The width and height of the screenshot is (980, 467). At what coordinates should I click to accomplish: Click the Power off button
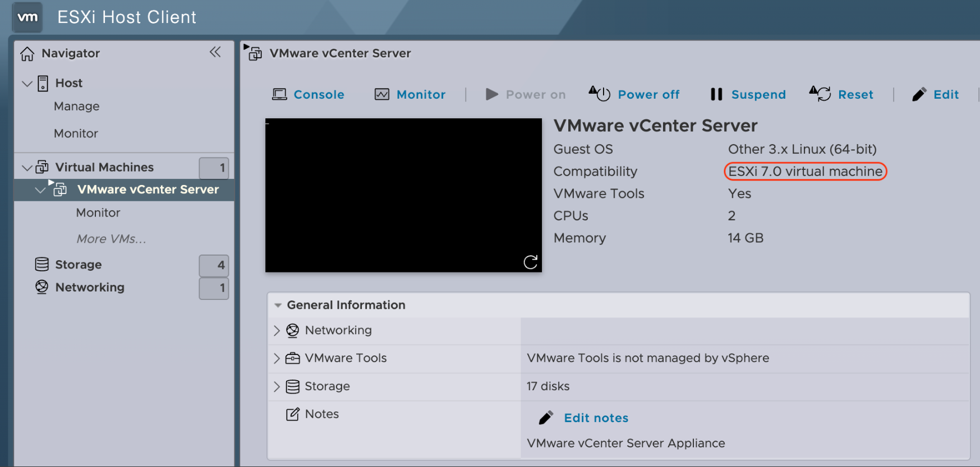(x=634, y=94)
